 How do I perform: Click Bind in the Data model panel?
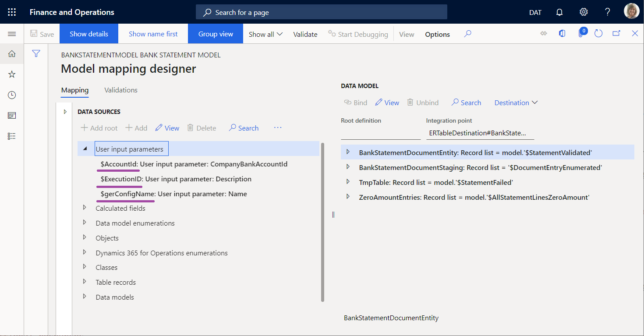tap(355, 102)
